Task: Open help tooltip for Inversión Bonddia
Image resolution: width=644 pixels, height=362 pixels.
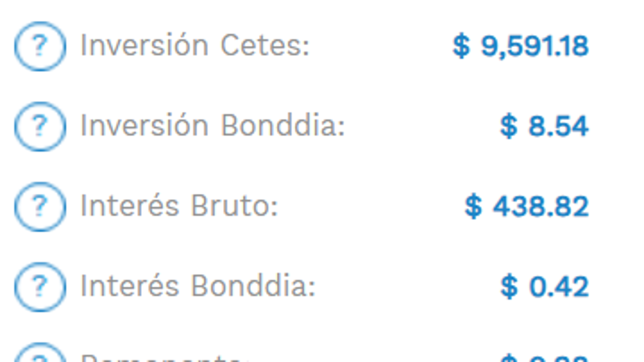Action: [x=40, y=126]
